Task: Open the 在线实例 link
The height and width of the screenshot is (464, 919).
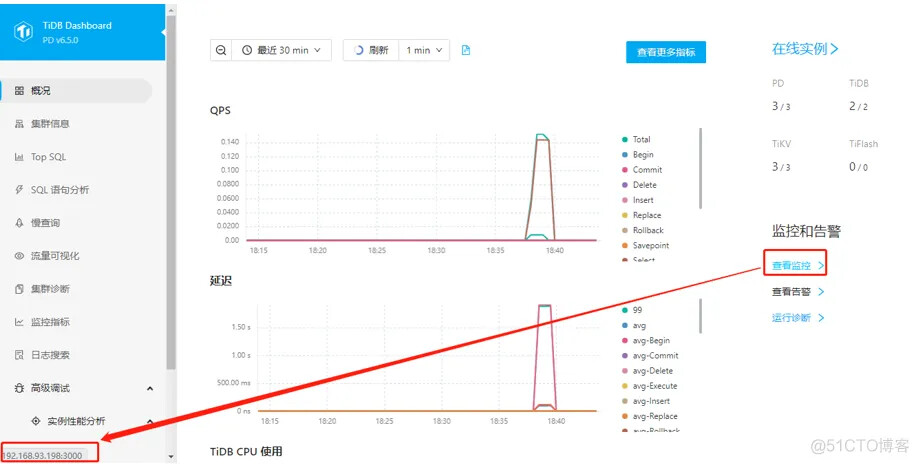Action: (805, 49)
